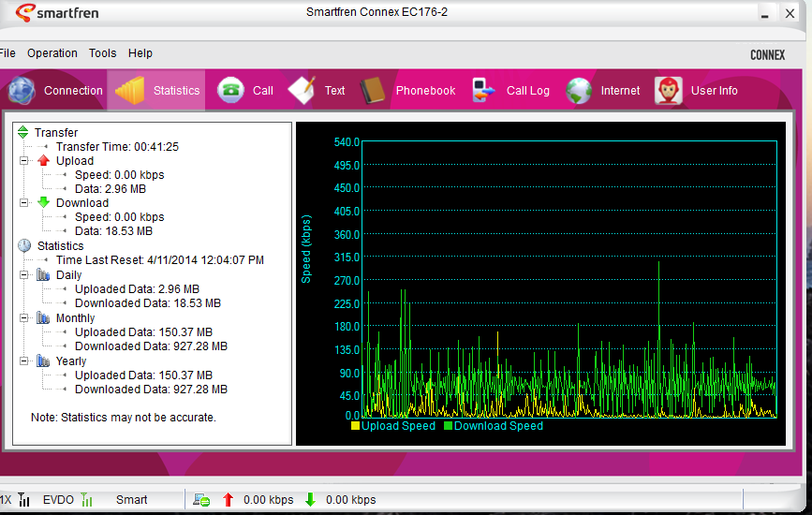Select Daily Downloaded Data: 18.53 MB row
The width and height of the screenshot is (812, 515).
tap(148, 302)
